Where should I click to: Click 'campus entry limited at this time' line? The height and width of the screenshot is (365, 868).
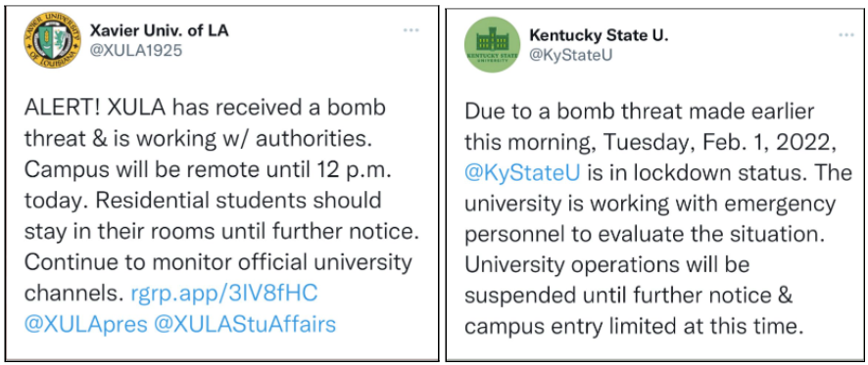pos(633,327)
